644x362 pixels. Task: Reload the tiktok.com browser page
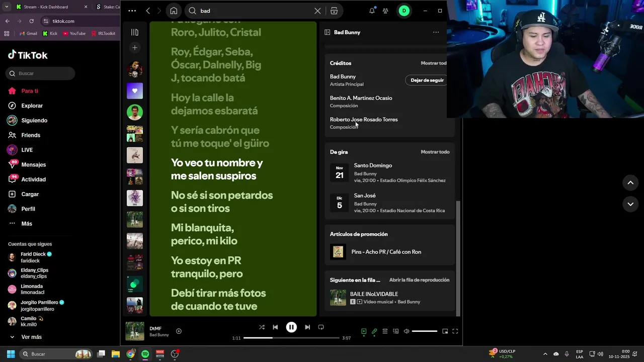point(31,21)
